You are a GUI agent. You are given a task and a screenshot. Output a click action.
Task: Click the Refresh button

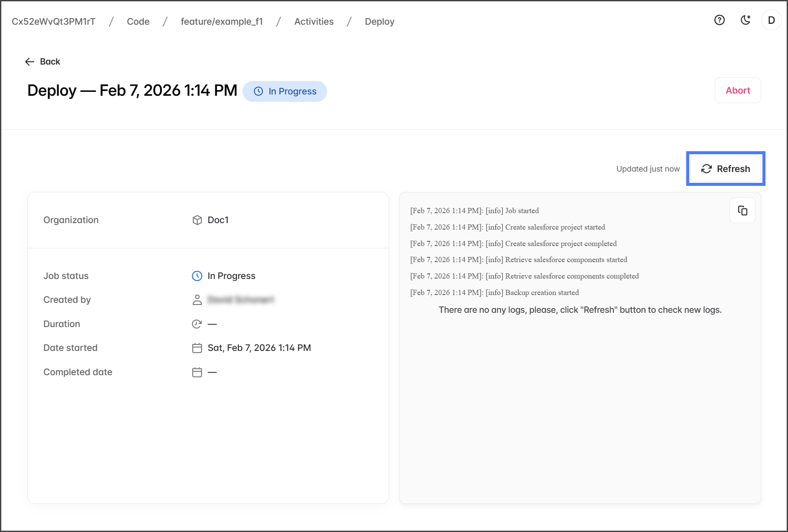click(x=726, y=169)
